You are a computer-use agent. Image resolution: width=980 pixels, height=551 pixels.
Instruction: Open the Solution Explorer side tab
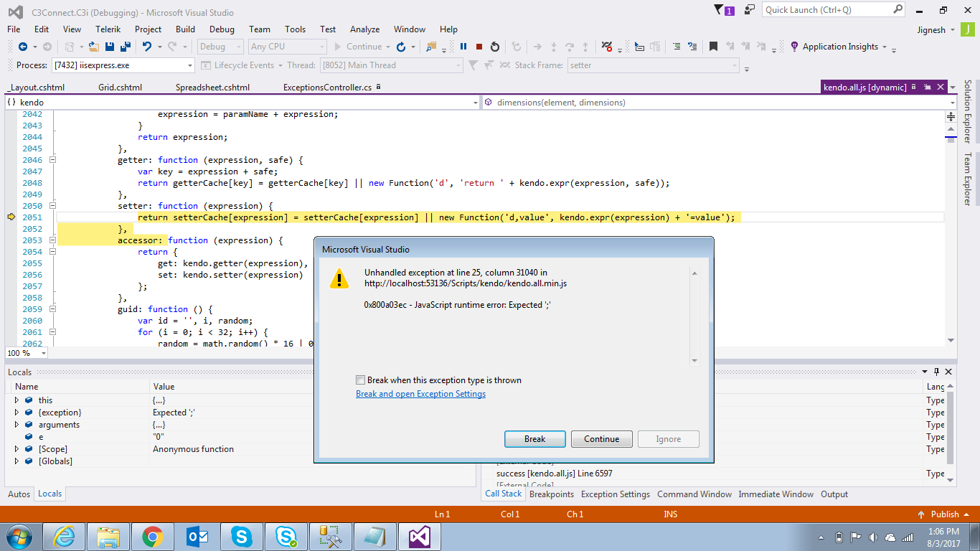tap(967, 111)
